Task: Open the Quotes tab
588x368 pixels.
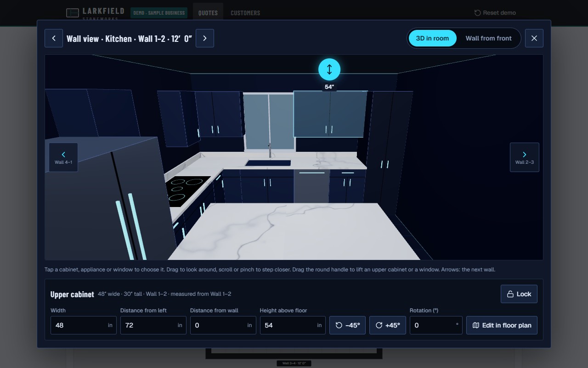Action: pos(208,13)
